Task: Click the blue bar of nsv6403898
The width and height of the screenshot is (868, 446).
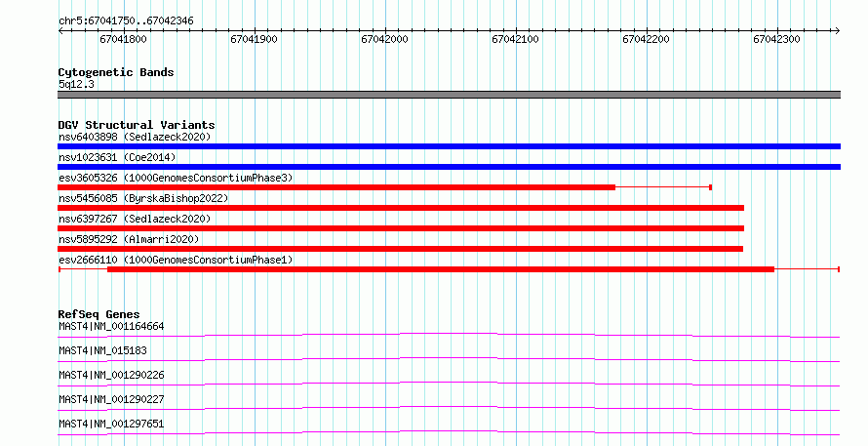Action: pos(449,146)
